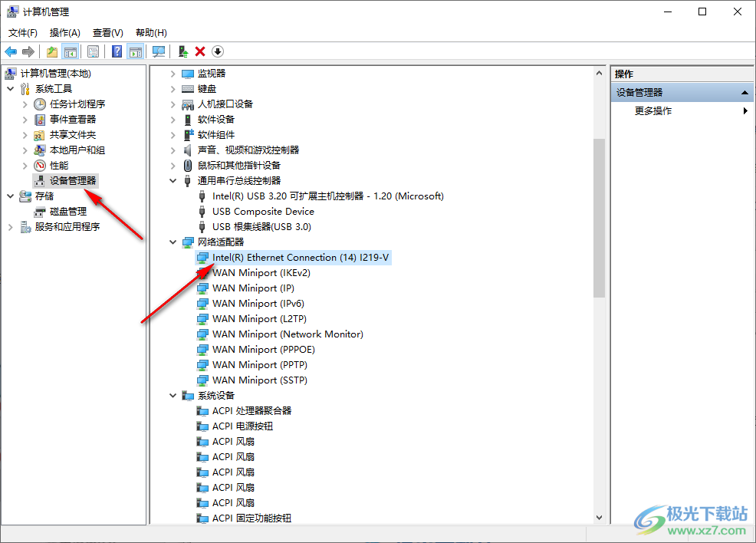This screenshot has width=756, height=543.
Task: Click the Forward arrow toolbar button
Action: pyautogui.click(x=28, y=51)
